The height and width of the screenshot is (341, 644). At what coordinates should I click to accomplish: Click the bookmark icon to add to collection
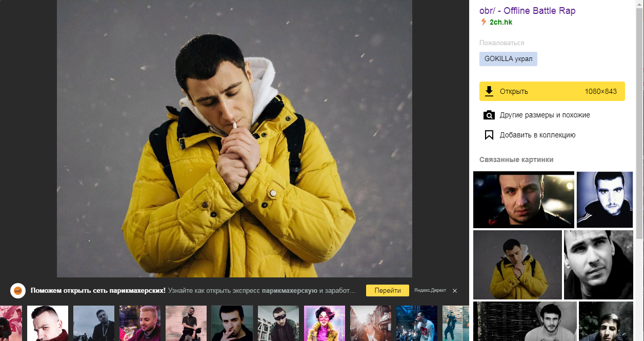(489, 135)
